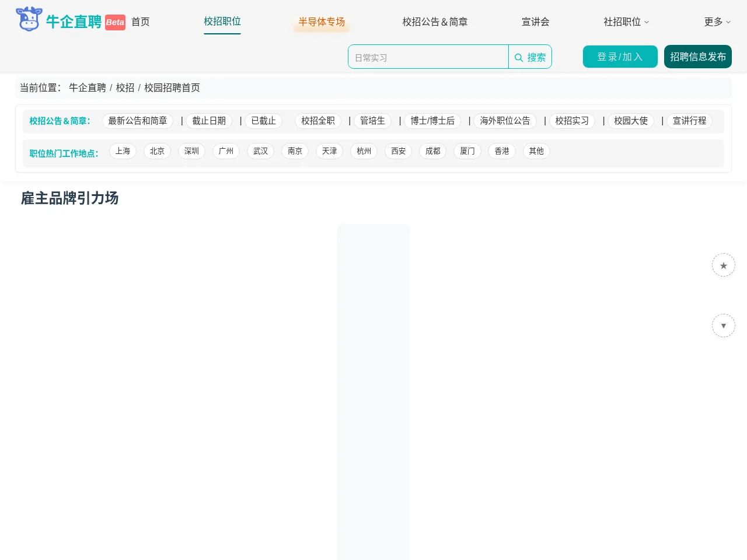
Task: Choose 广州 work location
Action: point(226,151)
